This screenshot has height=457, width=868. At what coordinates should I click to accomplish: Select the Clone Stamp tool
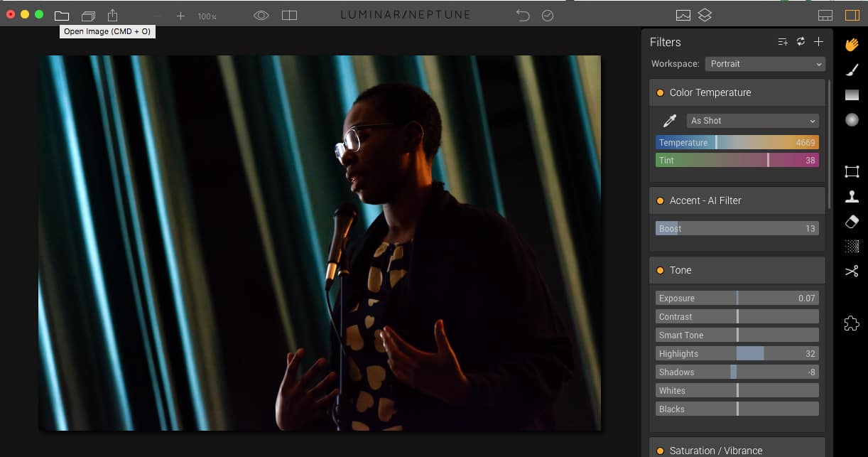click(x=852, y=197)
